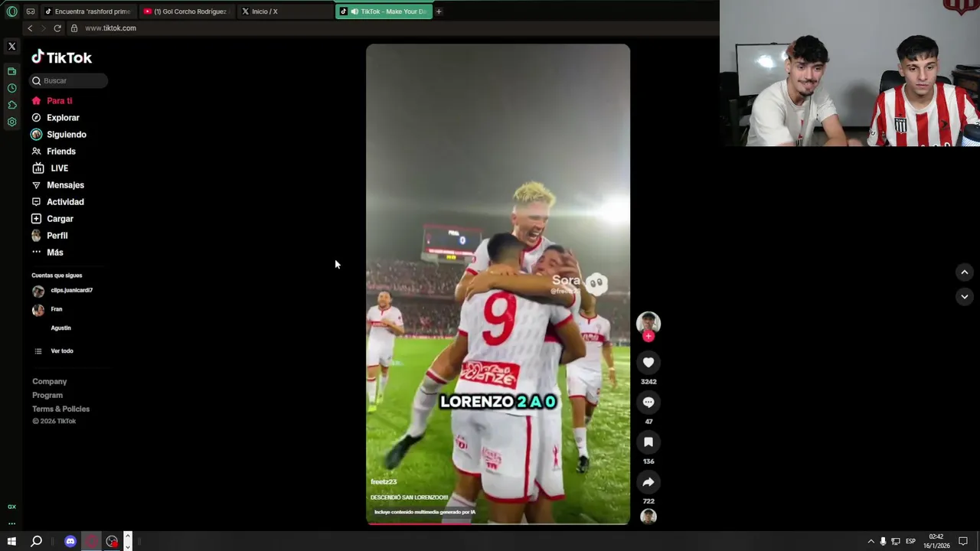This screenshot has height=551, width=980.
Task: Open Extensions cube icon in sidebar
Action: (11, 105)
